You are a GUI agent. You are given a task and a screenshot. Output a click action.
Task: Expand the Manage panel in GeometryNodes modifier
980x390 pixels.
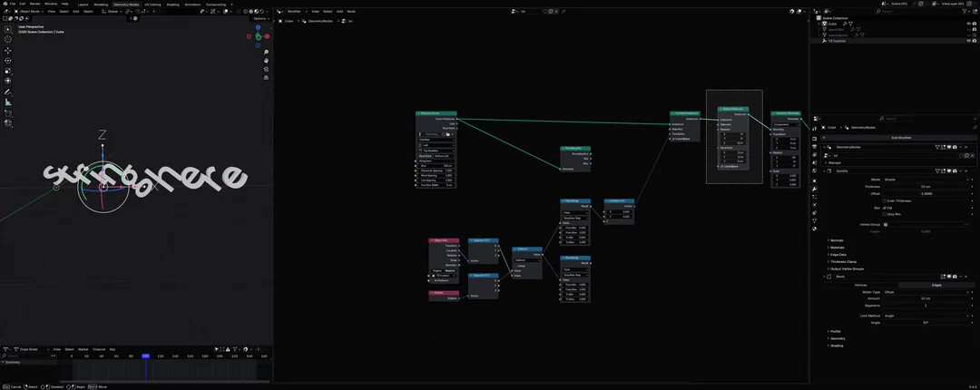834,162
